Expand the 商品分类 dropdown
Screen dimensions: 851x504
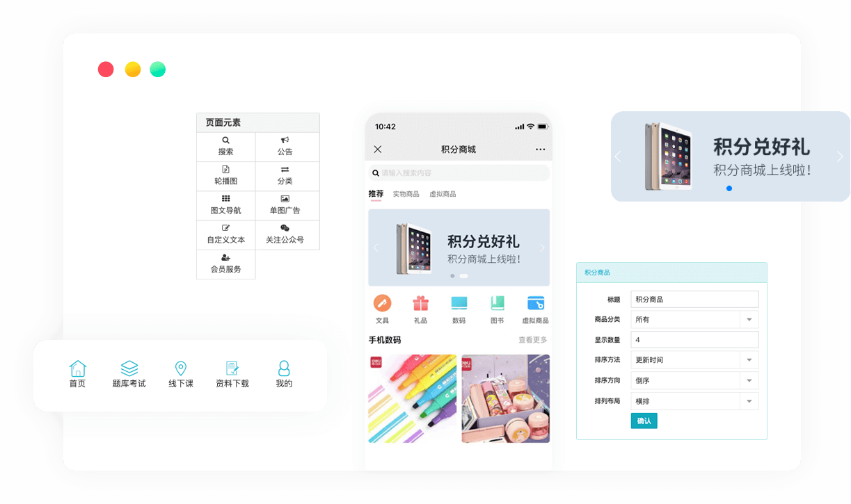(749, 320)
